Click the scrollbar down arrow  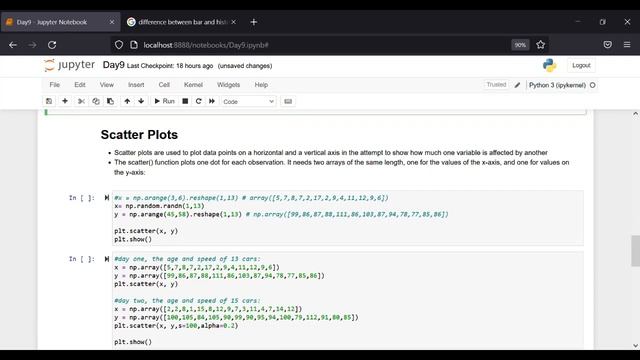click(635, 345)
